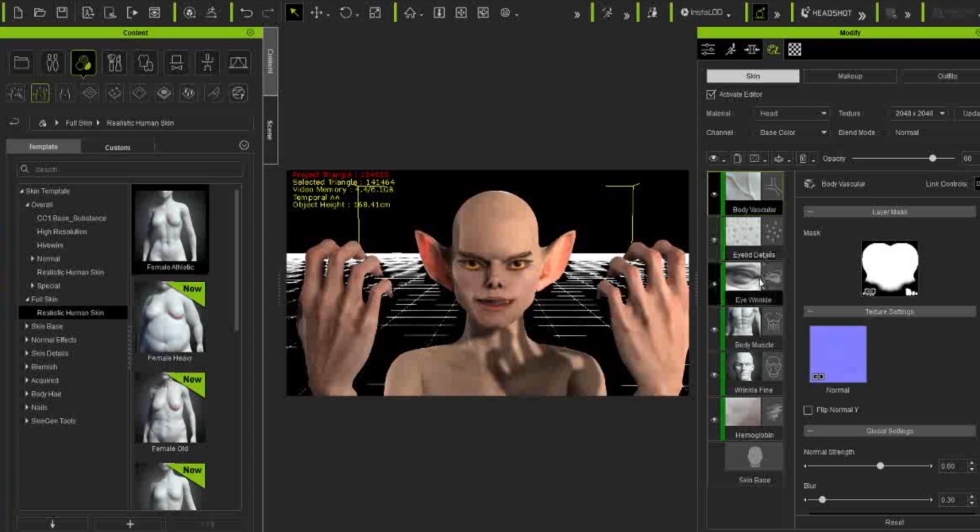
Task: Open the layer visibility eye dropdown
Action: pyautogui.click(x=716, y=158)
